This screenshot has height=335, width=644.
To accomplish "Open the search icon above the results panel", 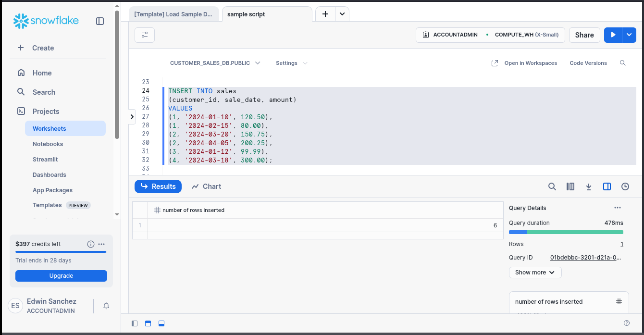I will point(552,186).
